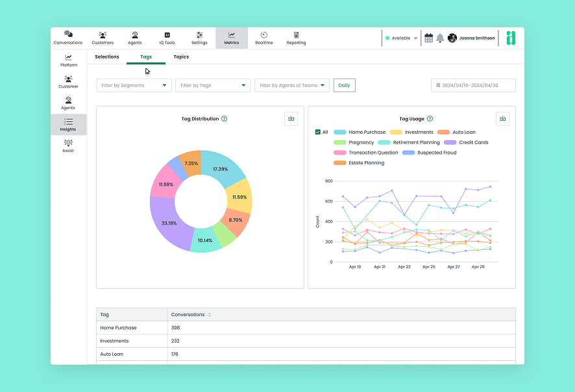Screen dimensions: 575x392
Task: Go to the Customers section icon
Action: (103, 35)
